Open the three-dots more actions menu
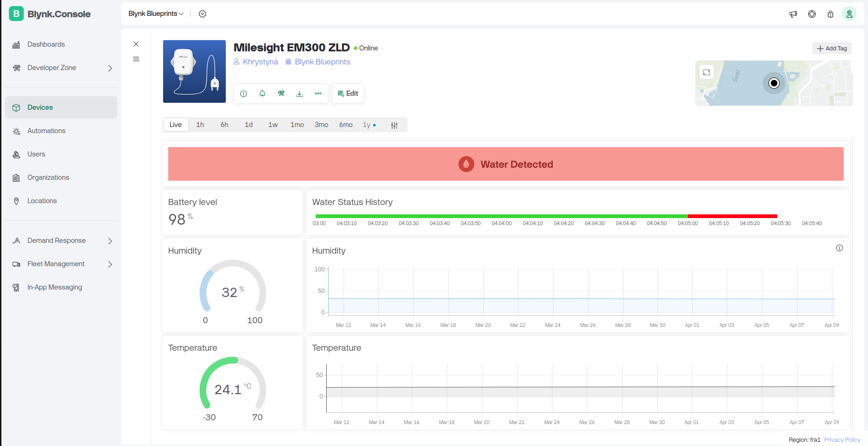This screenshot has width=868, height=446. 318,93
